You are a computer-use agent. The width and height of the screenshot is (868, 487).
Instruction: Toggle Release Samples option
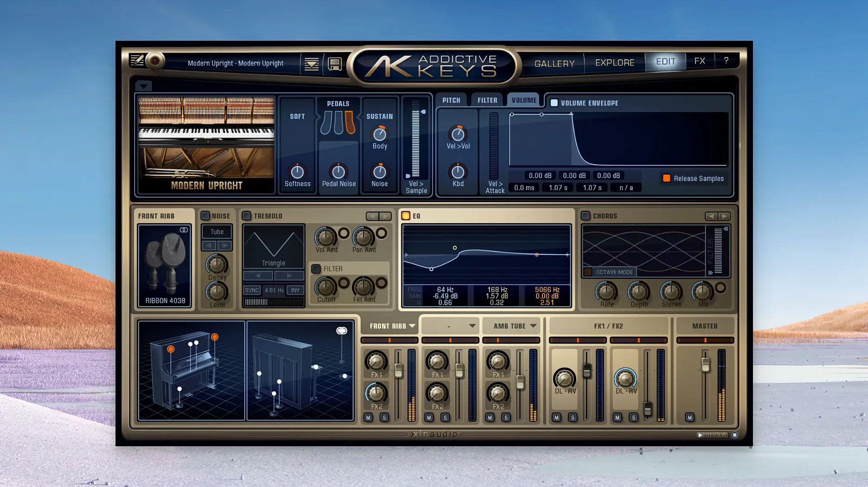click(x=667, y=178)
